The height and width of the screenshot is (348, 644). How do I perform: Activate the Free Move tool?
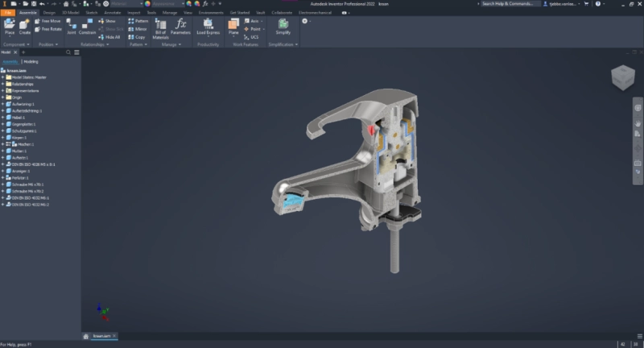[47, 21]
